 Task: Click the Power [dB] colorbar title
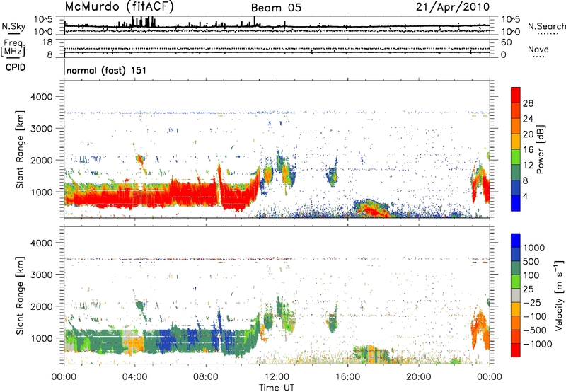pos(541,149)
